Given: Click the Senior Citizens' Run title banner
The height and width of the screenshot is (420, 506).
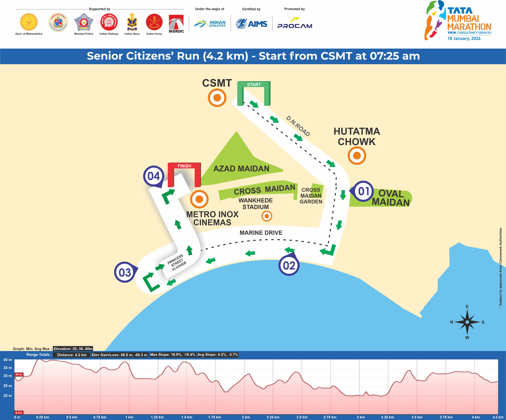Looking at the screenshot, I should [253, 56].
